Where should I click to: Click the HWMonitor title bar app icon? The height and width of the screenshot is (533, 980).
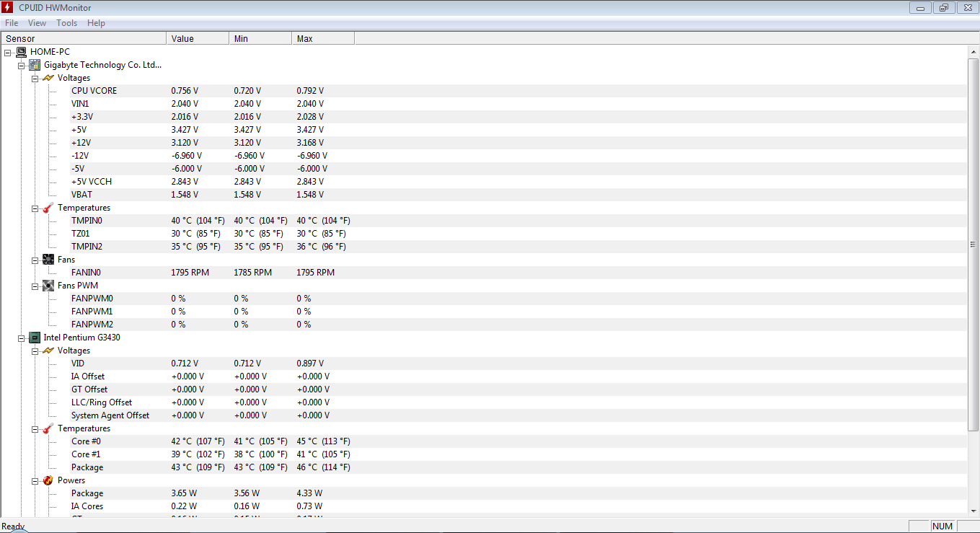[x=7, y=7]
